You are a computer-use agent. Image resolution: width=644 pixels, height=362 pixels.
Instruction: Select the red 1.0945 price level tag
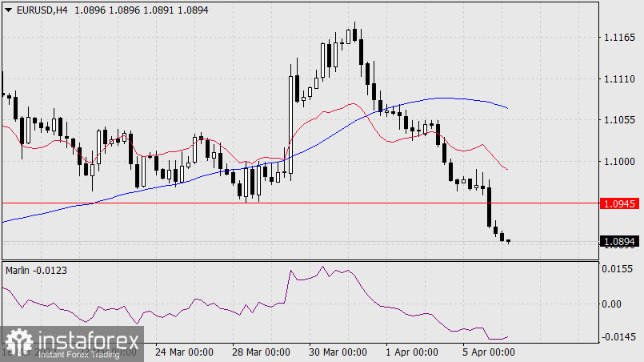point(619,203)
